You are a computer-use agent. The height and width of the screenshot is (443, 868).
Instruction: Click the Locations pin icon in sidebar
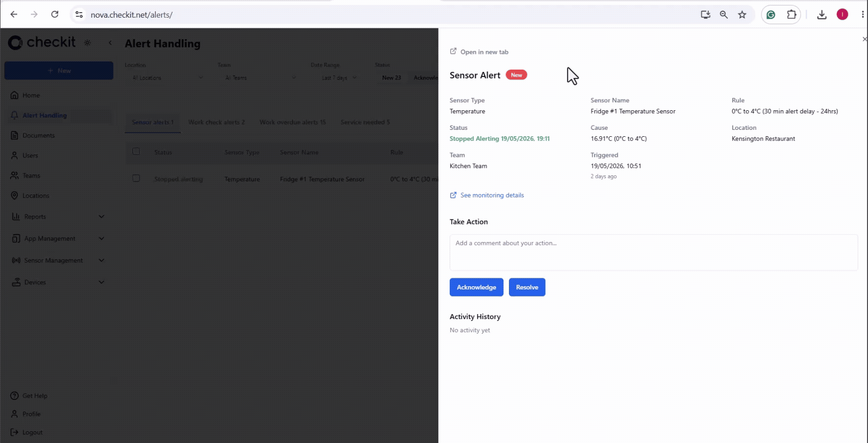[15, 196]
